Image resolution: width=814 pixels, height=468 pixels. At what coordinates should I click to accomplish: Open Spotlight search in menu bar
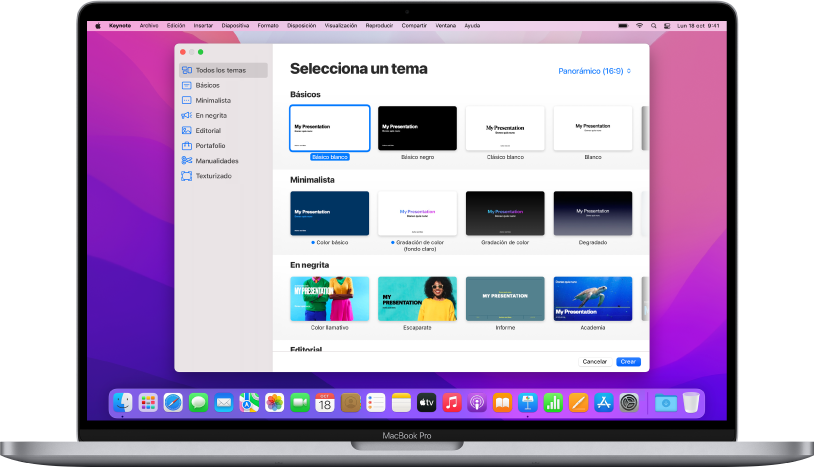click(x=653, y=25)
